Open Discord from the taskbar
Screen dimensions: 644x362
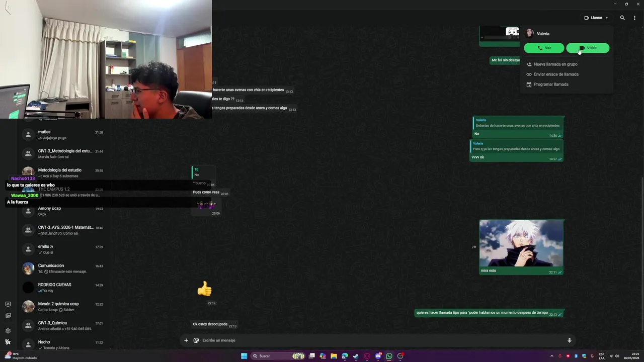coord(378,356)
